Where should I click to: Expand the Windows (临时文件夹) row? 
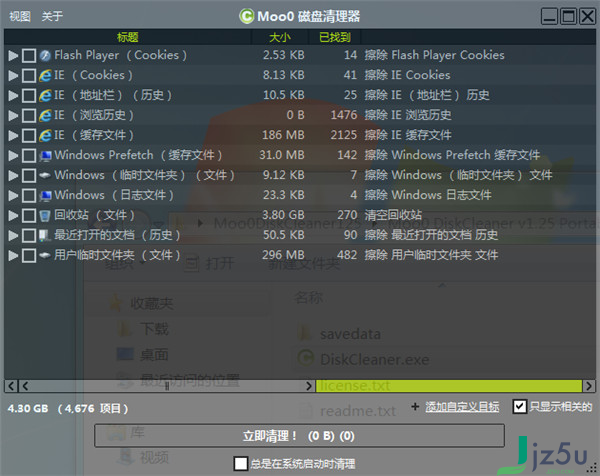[x=13, y=176]
